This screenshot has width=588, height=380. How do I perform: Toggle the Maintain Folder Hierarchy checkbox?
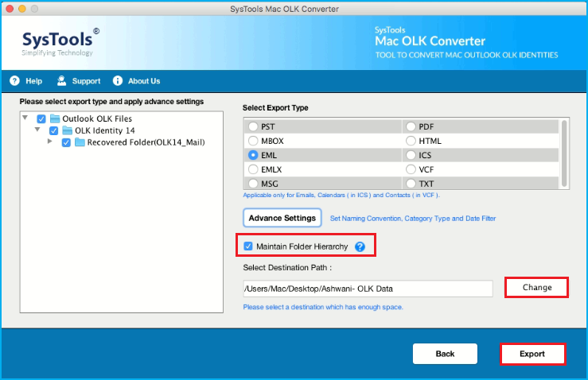coord(248,246)
